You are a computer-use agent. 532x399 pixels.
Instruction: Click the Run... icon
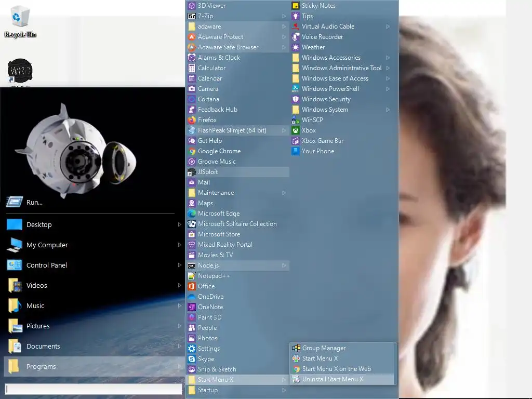coord(15,202)
